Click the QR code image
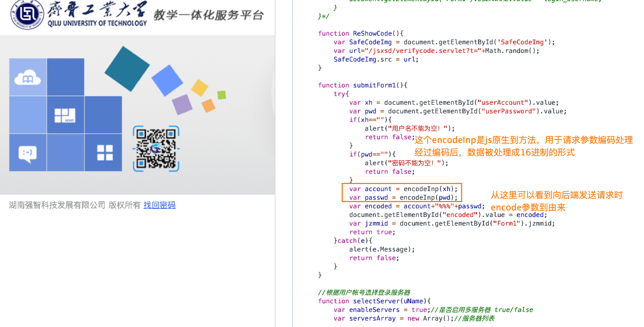The width and height of the screenshot is (644, 327). click(x=156, y=149)
